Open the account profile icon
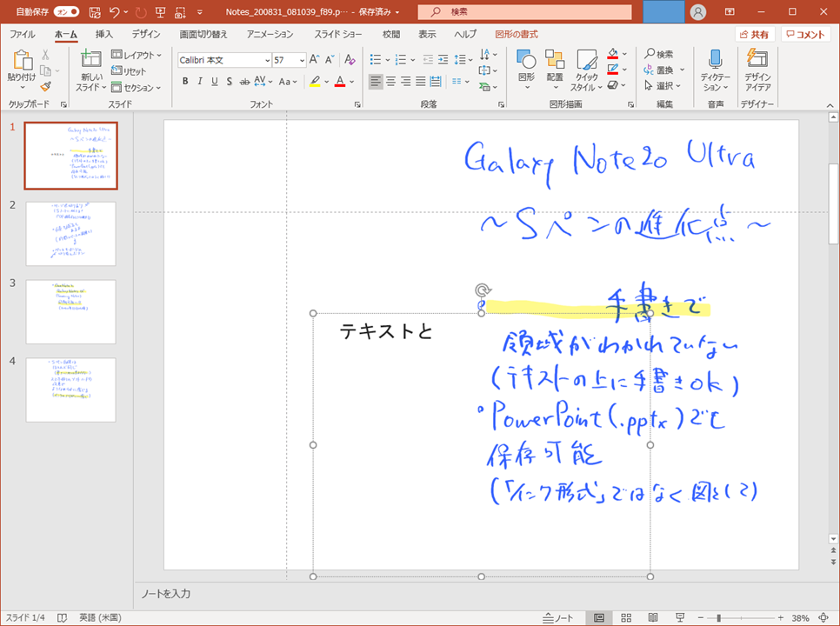 point(697,12)
